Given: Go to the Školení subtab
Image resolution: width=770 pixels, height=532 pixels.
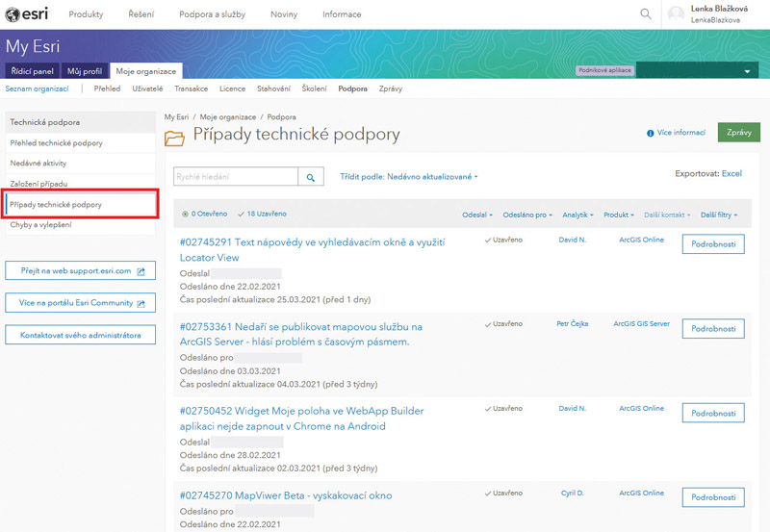Looking at the screenshot, I should point(315,89).
